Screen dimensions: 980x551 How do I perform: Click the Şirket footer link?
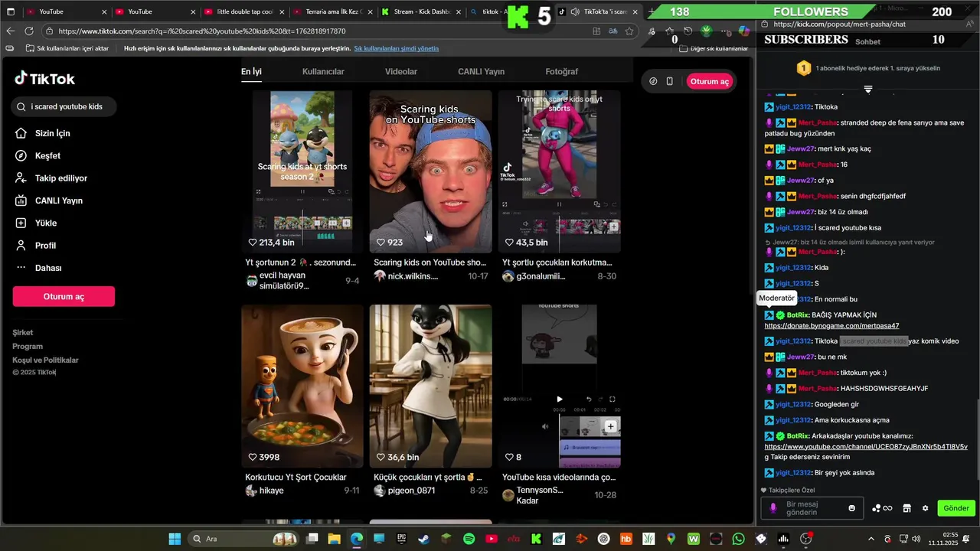pyautogui.click(x=23, y=332)
